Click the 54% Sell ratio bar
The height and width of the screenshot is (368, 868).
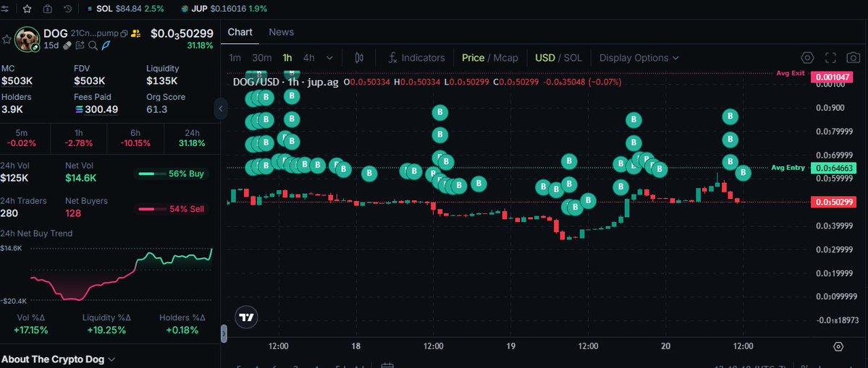click(171, 209)
